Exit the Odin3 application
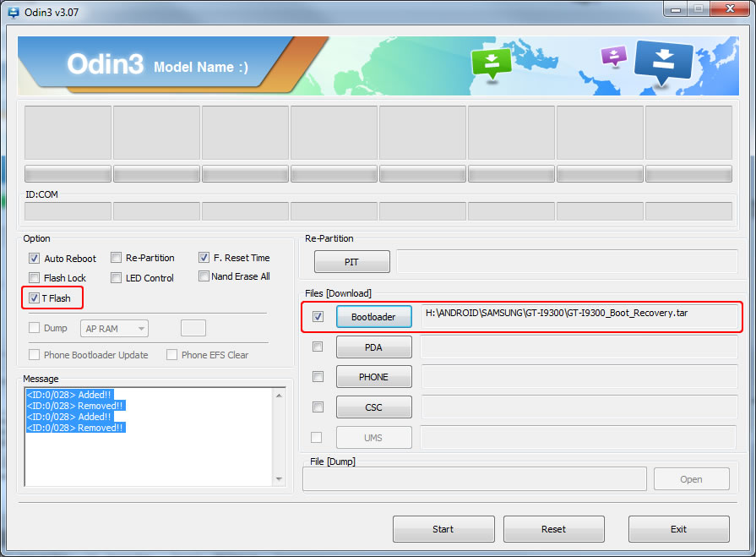Image resolution: width=756 pixels, height=557 pixels. [x=679, y=529]
